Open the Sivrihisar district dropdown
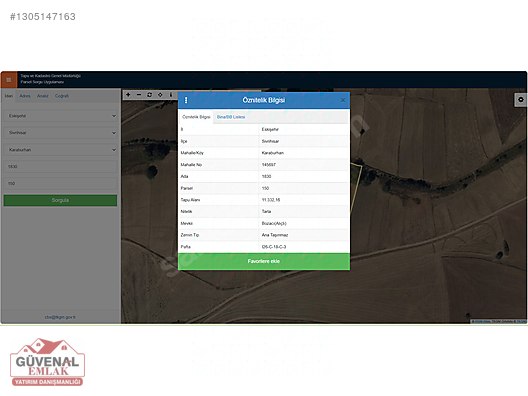The width and height of the screenshot is (528, 396). [x=61, y=133]
